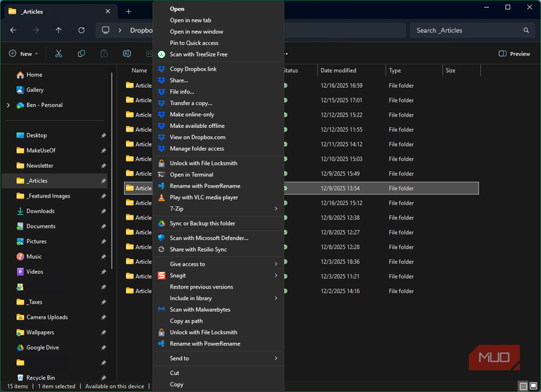The image size is (541, 392).
Task: Select large thumbnails view in the status bar
Action: click(532, 385)
